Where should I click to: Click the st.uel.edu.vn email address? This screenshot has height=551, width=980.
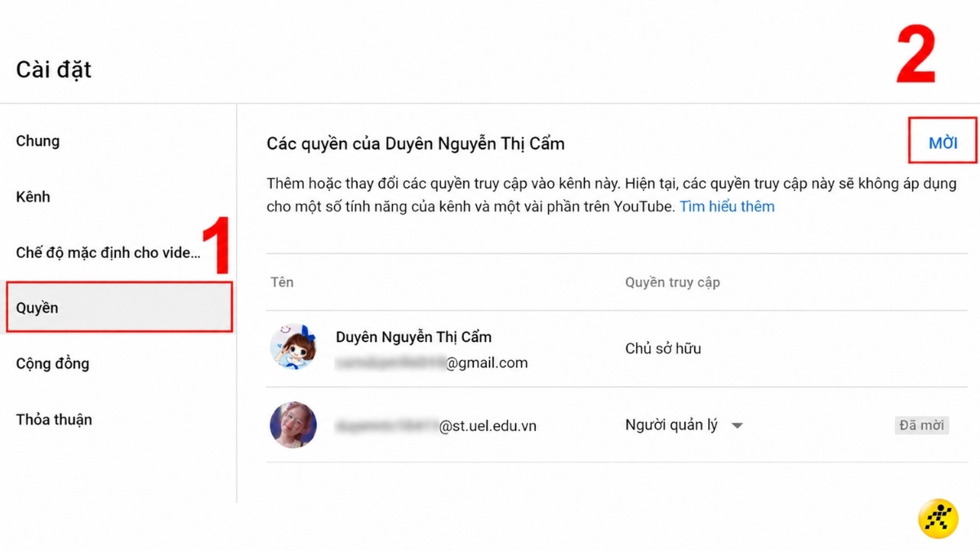436,425
